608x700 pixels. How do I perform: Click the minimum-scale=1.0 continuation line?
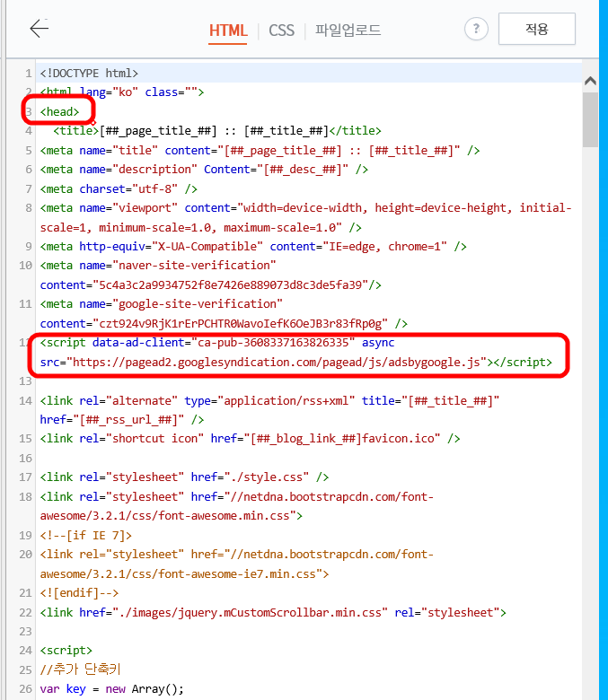[200, 228]
